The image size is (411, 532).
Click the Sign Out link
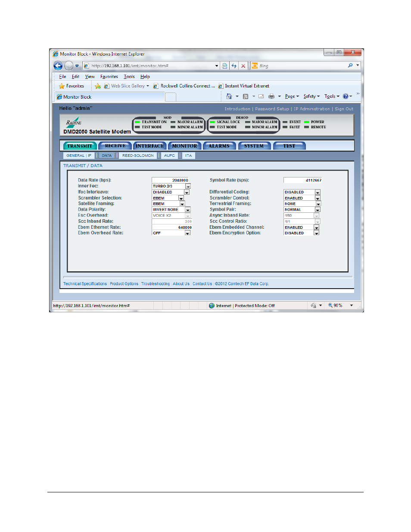coord(344,109)
